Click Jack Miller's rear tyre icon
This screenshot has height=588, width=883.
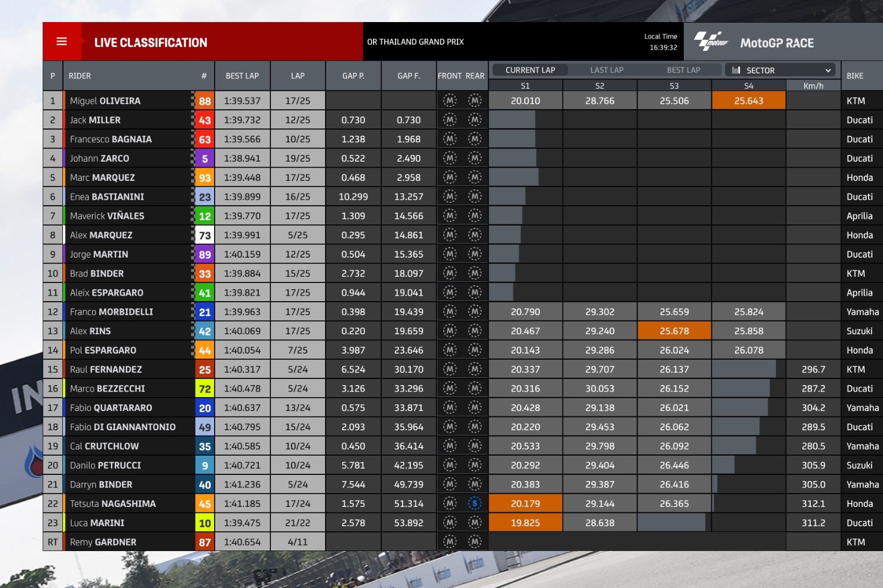click(x=475, y=120)
